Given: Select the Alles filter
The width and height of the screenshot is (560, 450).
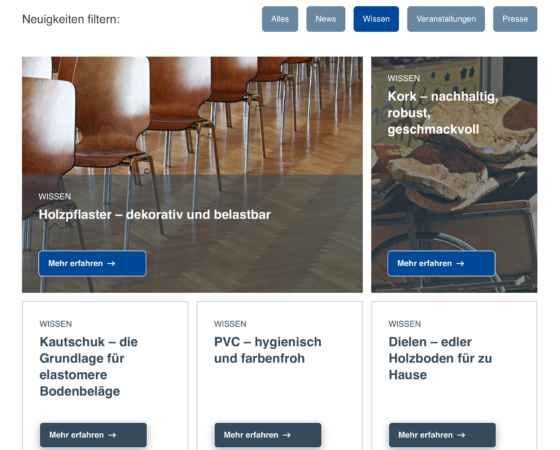Looking at the screenshot, I should coord(280,19).
